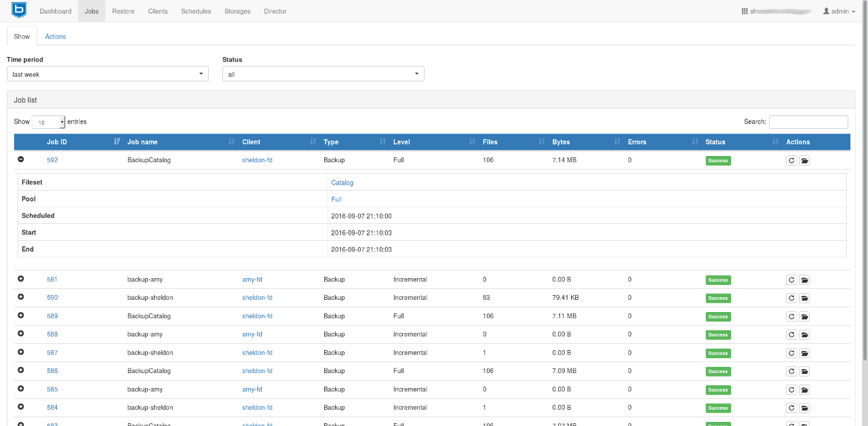Open the Time period dropdown

[x=107, y=73]
